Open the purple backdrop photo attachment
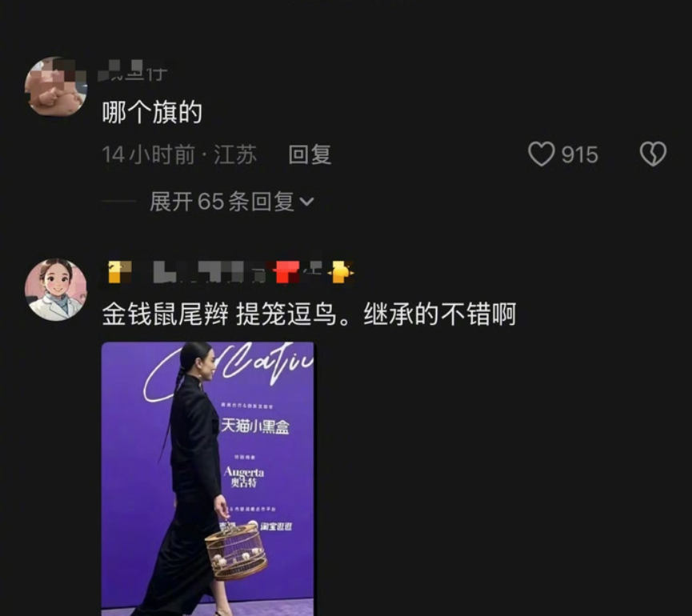Image resolution: width=692 pixels, height=616 pixels. [208, 478]
